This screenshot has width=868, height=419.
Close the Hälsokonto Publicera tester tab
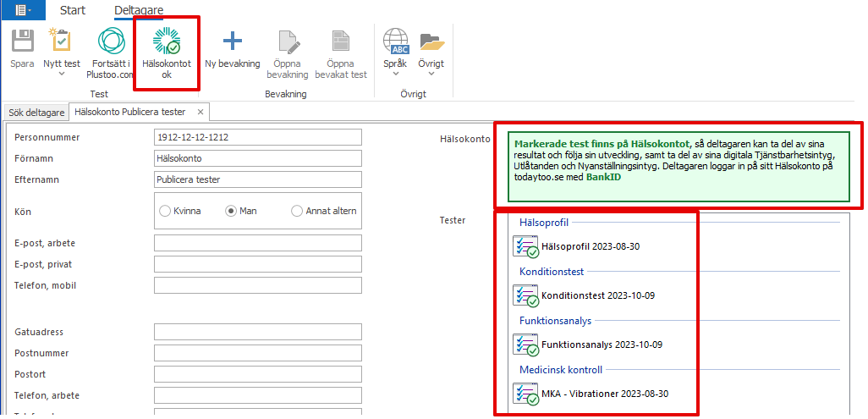click(x=201, y=112)
